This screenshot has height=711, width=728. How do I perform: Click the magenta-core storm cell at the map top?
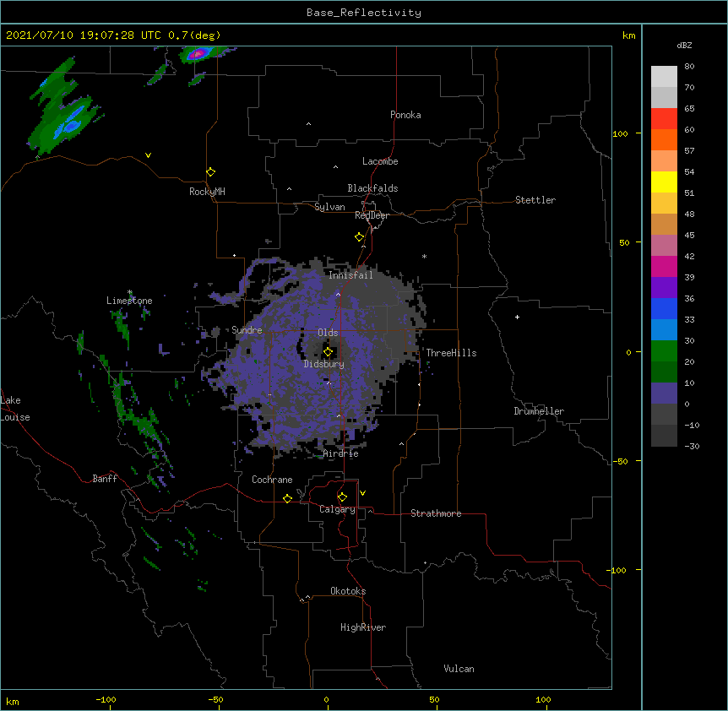[x=198, y=54]
